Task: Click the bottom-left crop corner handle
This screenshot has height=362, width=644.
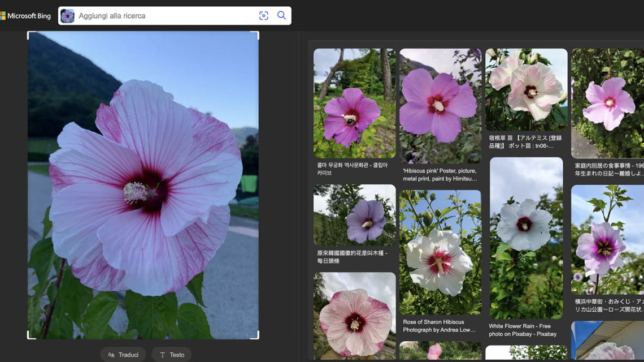Action: coord(29,337)
